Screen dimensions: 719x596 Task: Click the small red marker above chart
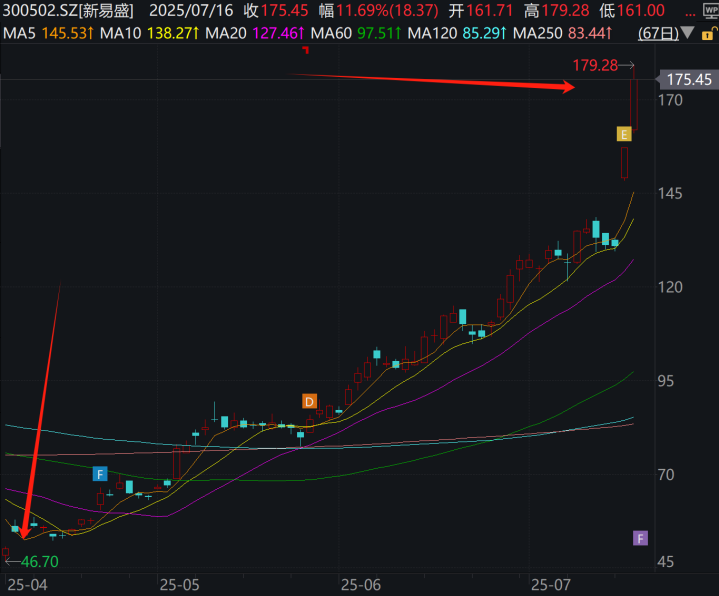pos(305,50)
